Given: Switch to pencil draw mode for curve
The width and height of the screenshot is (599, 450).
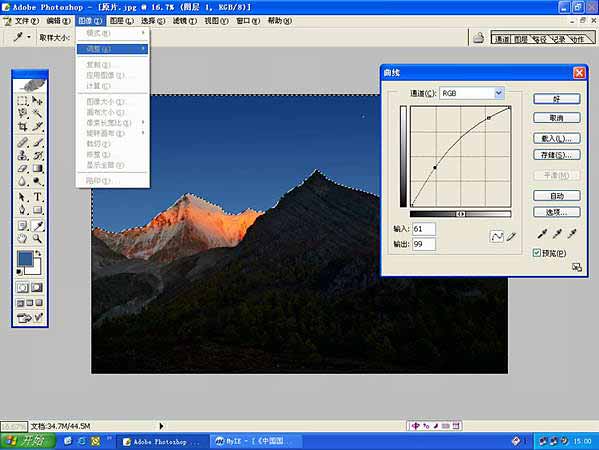Looking at the screenshot, I should pyautogui.click(x=511, y=236).
